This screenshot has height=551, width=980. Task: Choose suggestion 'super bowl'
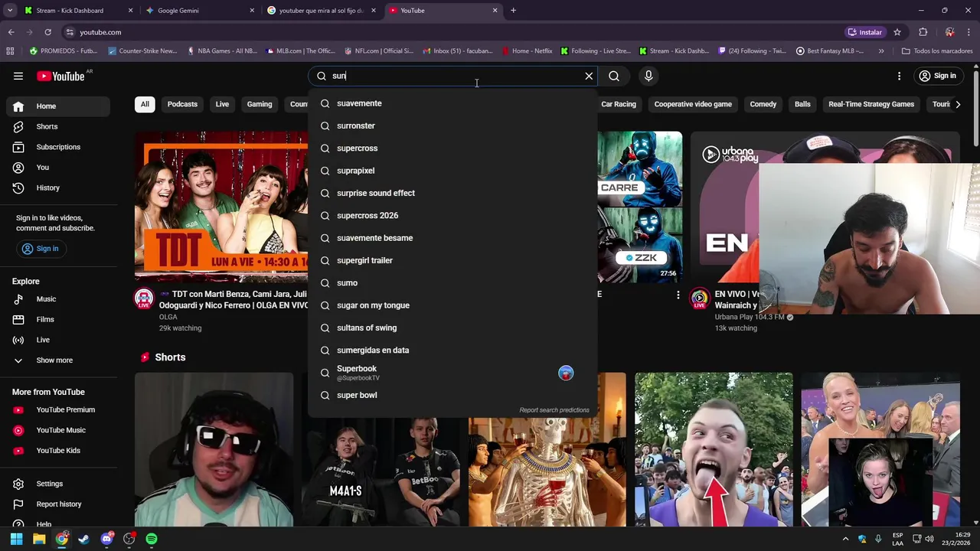tap(452, 395)
